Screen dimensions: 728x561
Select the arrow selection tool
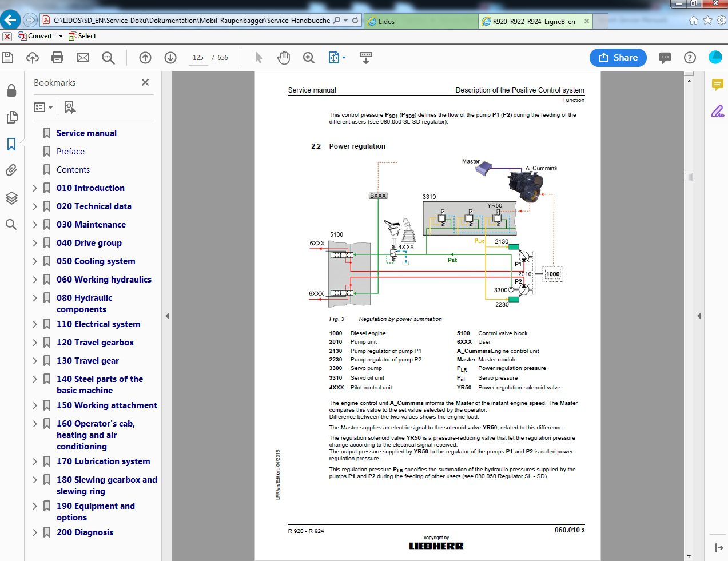pyautogui.click(x=258, y=58)
